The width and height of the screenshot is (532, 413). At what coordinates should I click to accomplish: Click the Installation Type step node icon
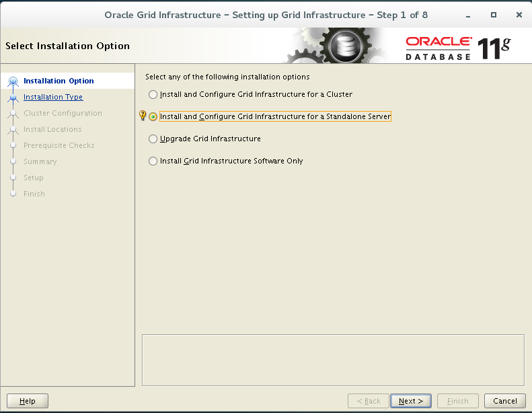click(x=13, y=98)
